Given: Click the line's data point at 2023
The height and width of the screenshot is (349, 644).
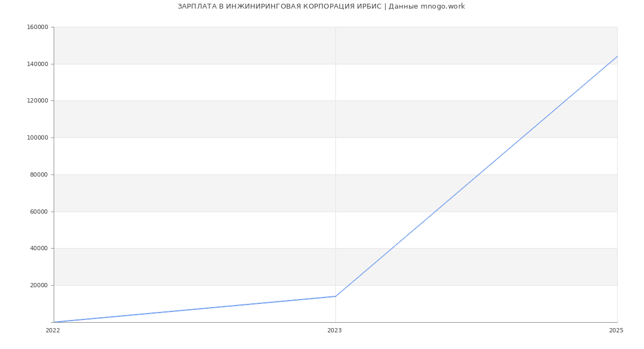Looking at the screenshot, I should point(335,296).
